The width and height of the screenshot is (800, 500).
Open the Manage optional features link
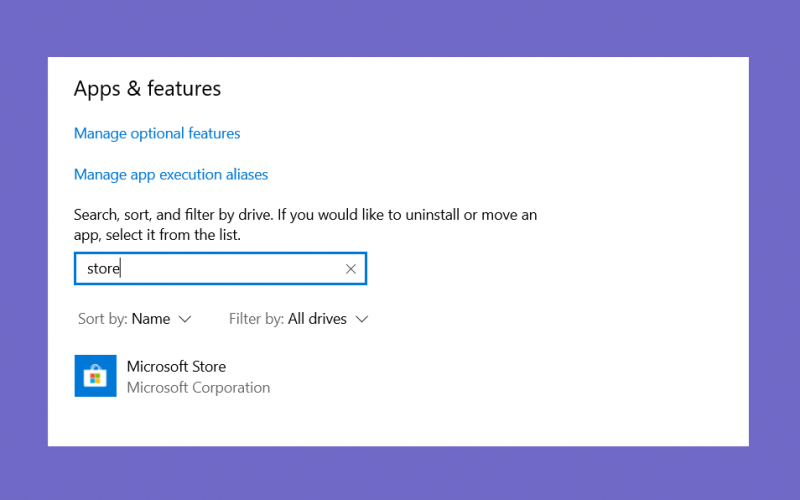pos(157,134)
